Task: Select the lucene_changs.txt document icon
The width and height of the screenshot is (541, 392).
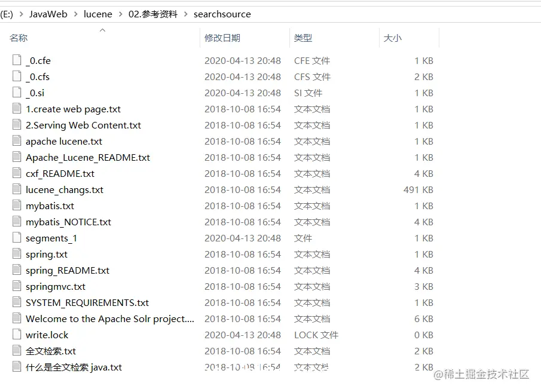Action: pos(16,189)
